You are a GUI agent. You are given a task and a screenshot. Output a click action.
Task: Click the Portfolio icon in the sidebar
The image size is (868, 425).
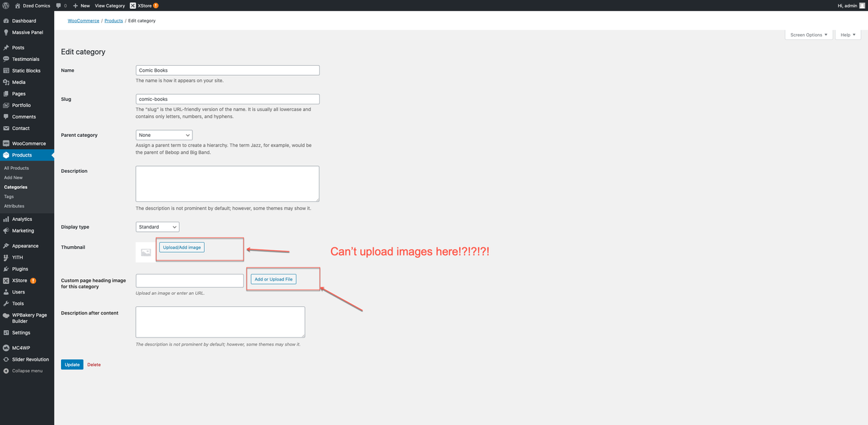[6, 105]
